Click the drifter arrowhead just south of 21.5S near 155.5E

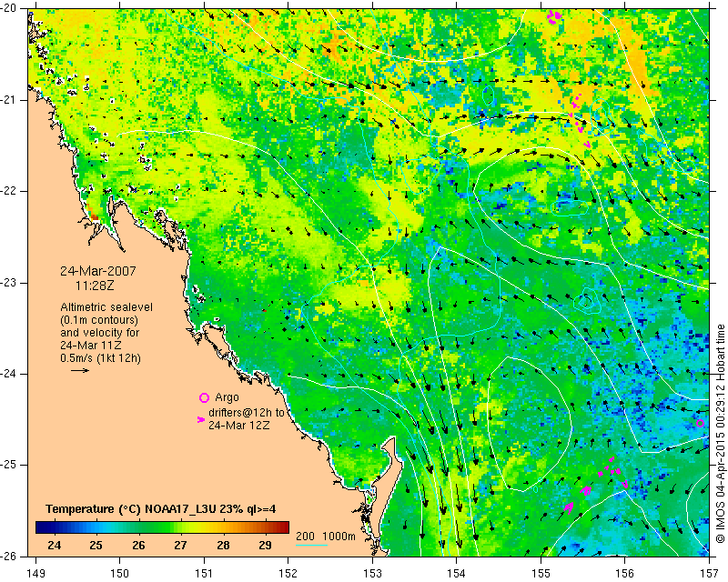(x=587, y=145)
